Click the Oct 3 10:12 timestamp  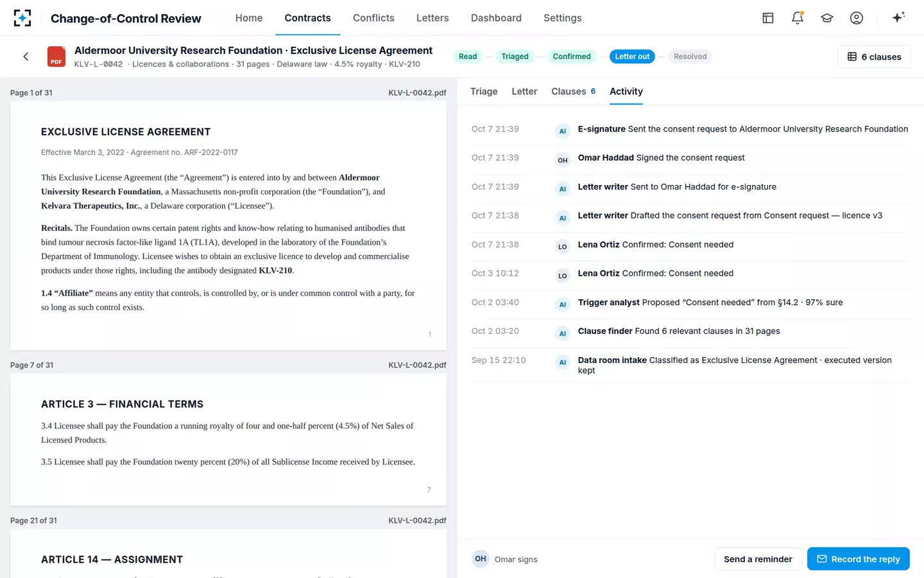495,273
